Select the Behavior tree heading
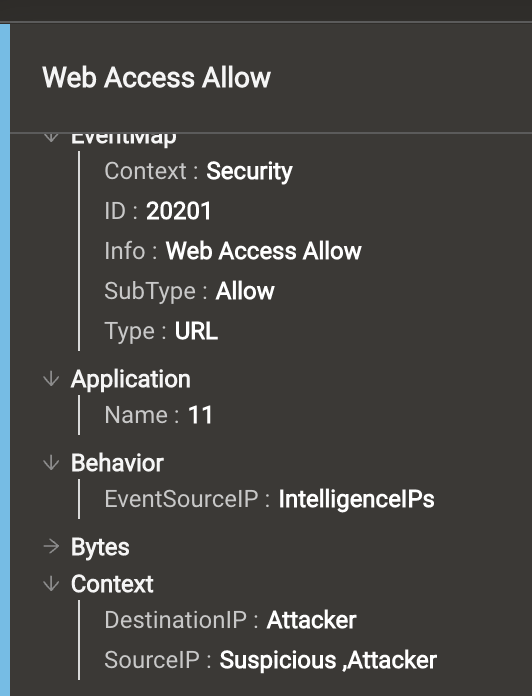Screen dimensions: 532x696 click(x=117, y=463)
